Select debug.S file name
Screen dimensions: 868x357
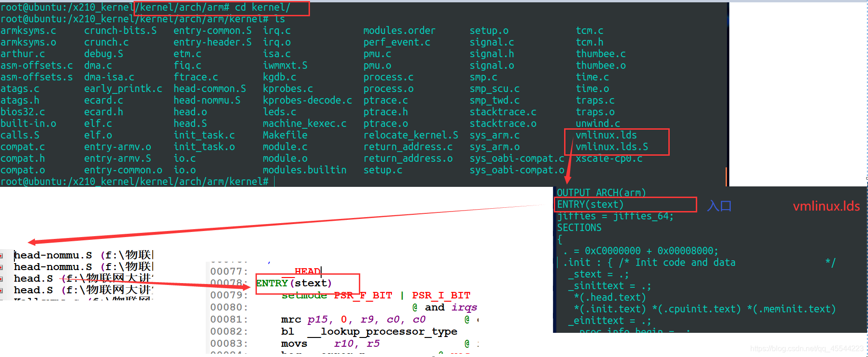pos(104,54)
